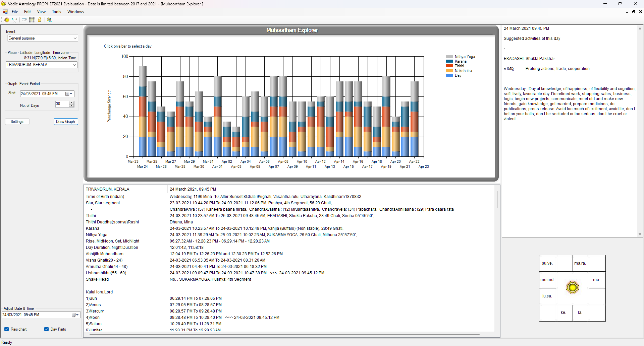Select the Apr-19 bar in the graph
Image resolution: width=644 pixels, height=346 pixels.
[x=386, y=117]
